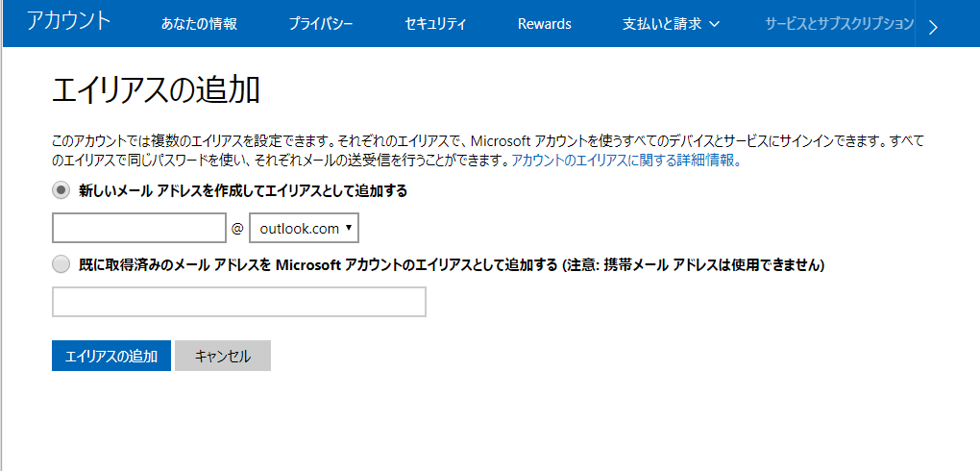Switch to the セキュリティ tab
The height and width of the screenshot is (471, 980).
435,24
